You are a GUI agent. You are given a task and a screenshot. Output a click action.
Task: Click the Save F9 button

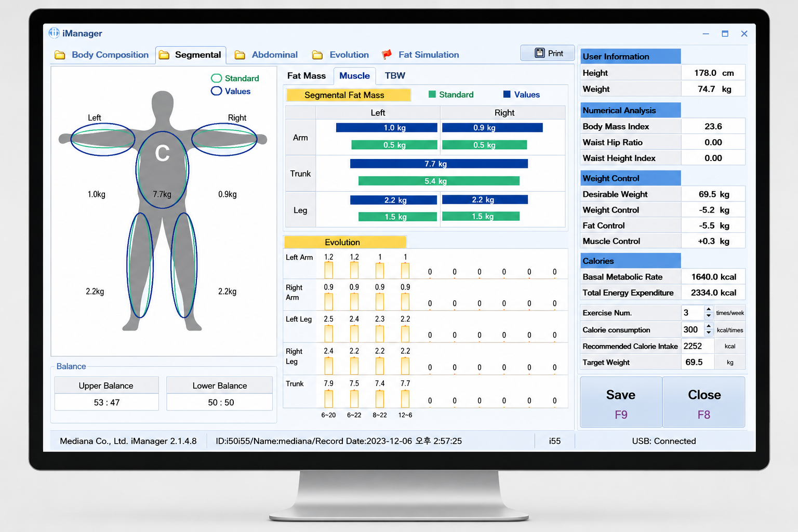point(621,403)
